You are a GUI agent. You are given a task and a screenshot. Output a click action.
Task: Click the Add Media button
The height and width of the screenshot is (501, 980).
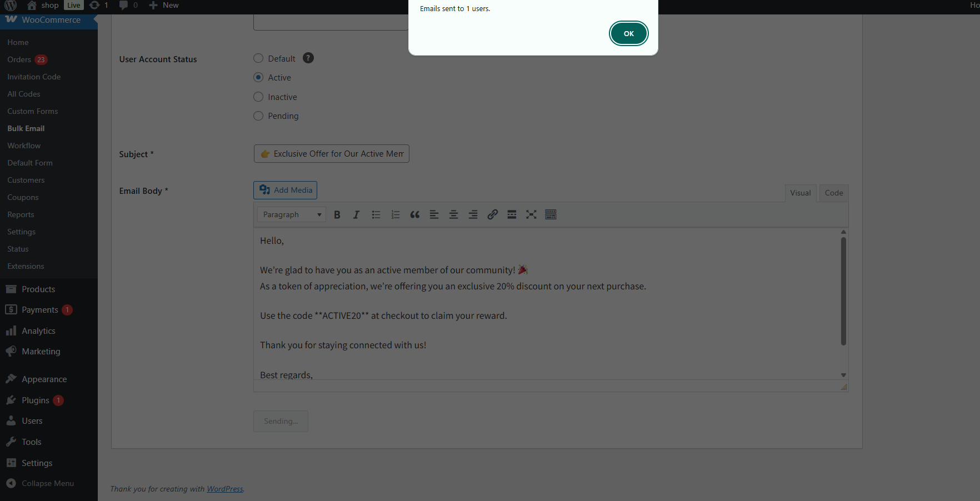pyautogui.click(x=286, y=190)
